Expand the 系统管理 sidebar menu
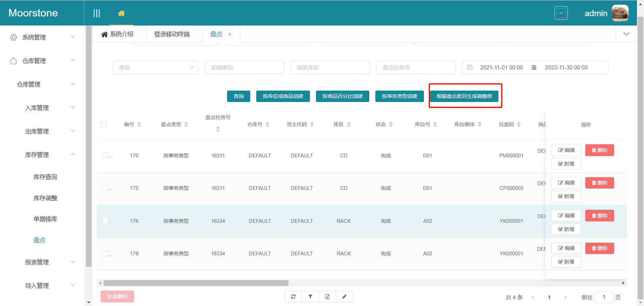Image resolution: width=644 pixels, height=306 pixels. pyautogui.click(x=42, y=37)
